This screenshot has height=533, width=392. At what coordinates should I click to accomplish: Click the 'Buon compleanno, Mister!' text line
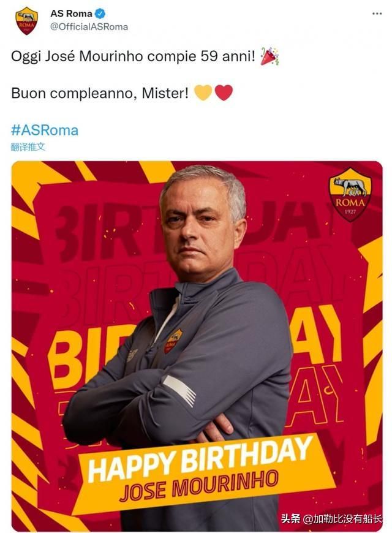100,93
